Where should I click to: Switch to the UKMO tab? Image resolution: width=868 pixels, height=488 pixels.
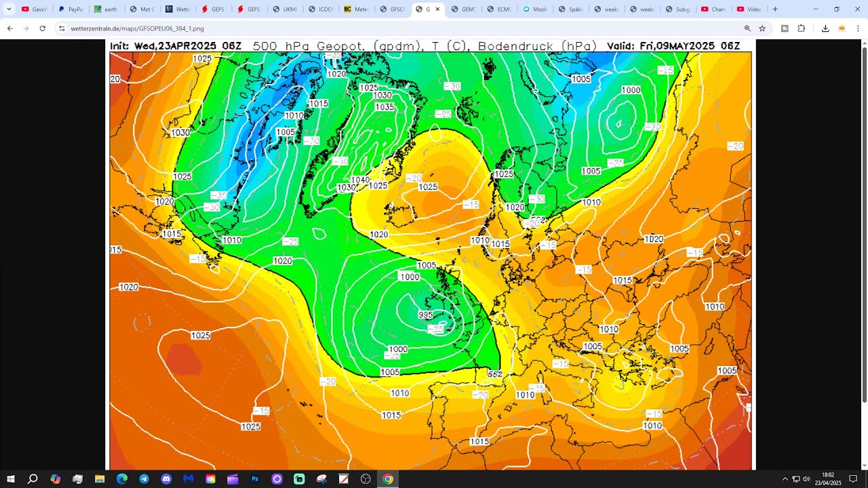tap(285, 9)
